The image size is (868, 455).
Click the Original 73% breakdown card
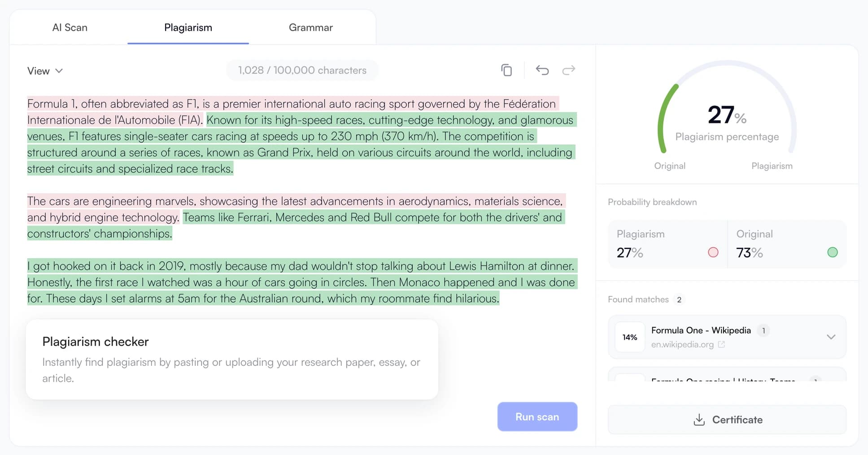[787, 244]
